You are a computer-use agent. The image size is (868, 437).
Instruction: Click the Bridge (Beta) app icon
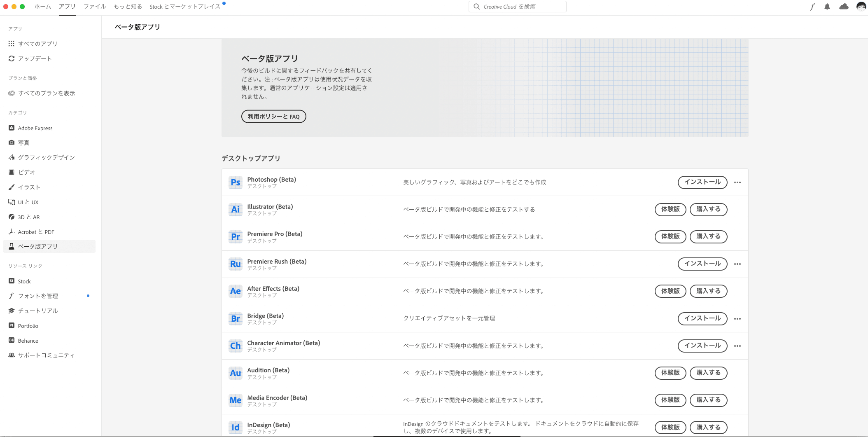click(x=236, y=318)
